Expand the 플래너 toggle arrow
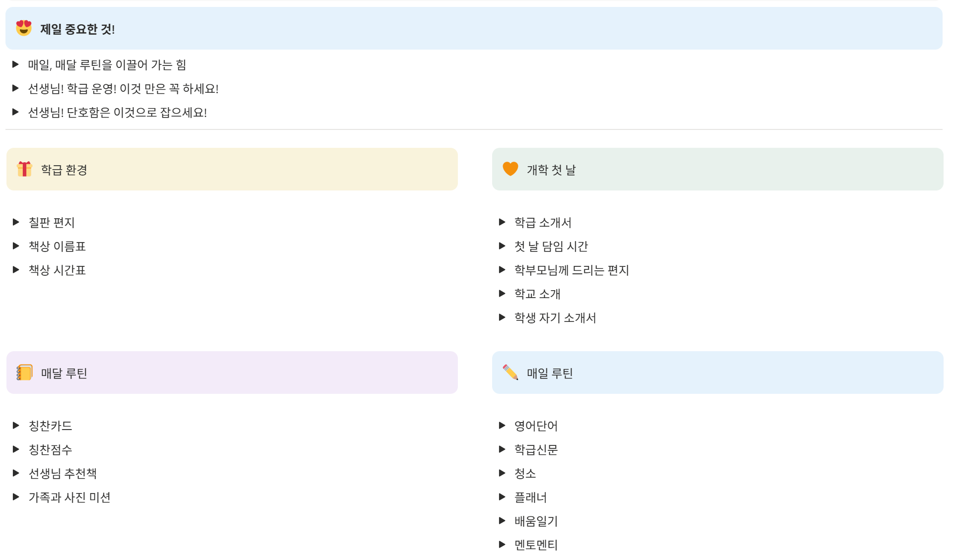This screenshot has height=560, width=954. (x=502, y=497)
